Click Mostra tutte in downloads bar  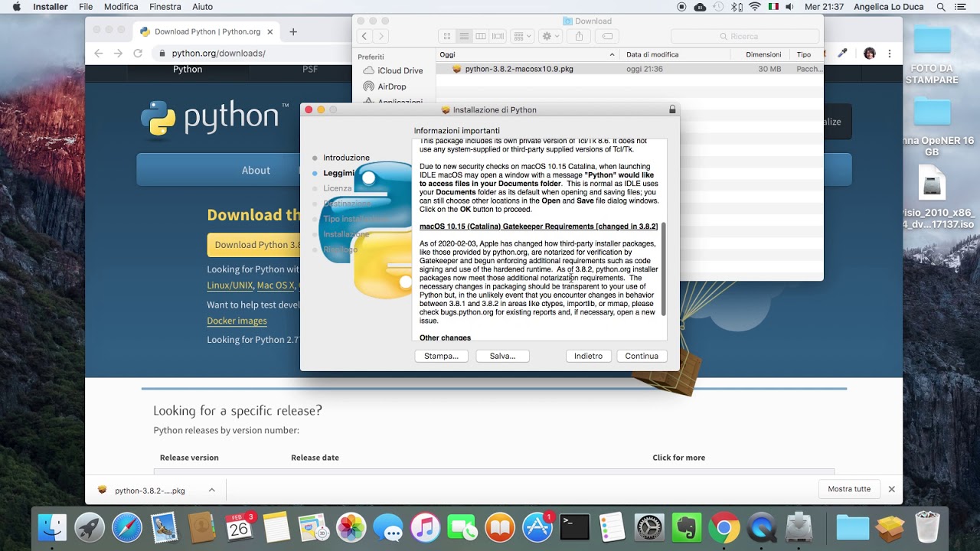[x=849, y=489]
